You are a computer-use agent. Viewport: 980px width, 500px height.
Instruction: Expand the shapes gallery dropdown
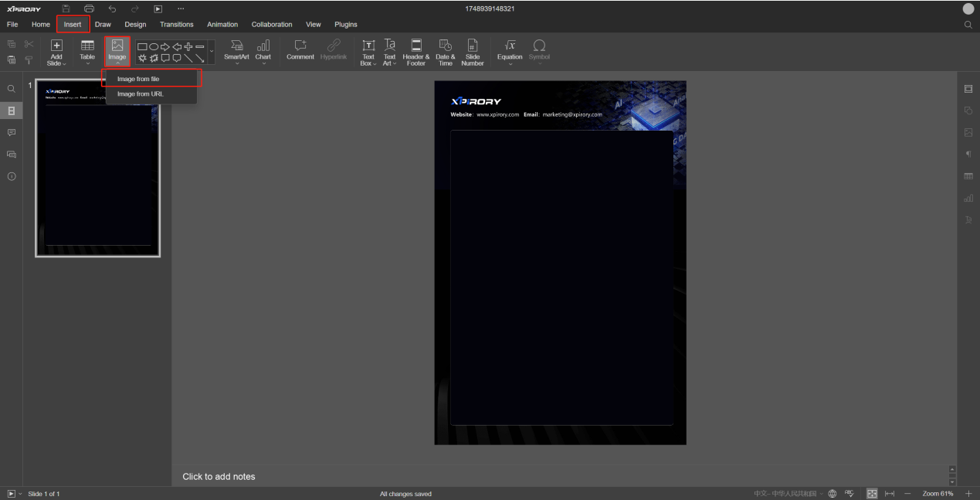point(212,52)
